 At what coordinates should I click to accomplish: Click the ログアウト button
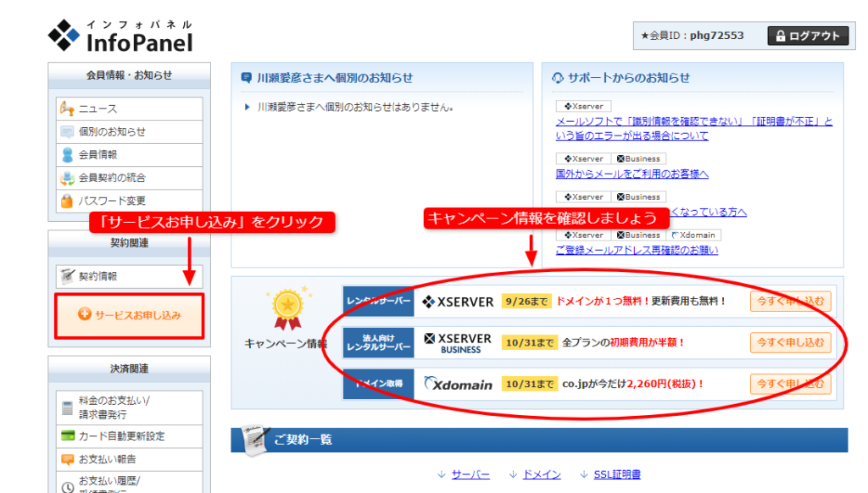[x=807, y=36]
